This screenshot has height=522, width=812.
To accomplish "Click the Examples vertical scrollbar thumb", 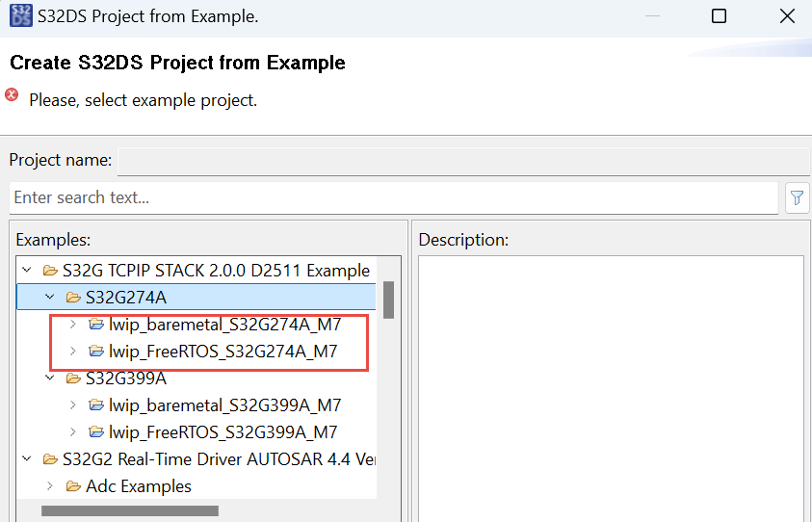I will pos(388,300).
